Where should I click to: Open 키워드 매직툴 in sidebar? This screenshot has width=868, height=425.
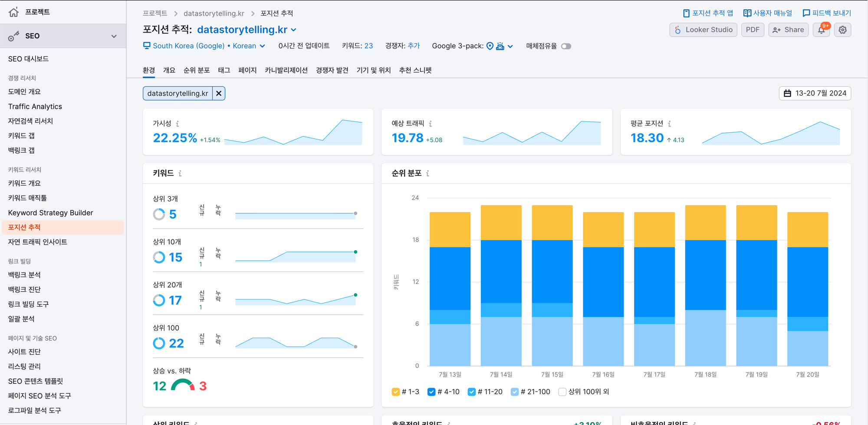coord(27,198)
